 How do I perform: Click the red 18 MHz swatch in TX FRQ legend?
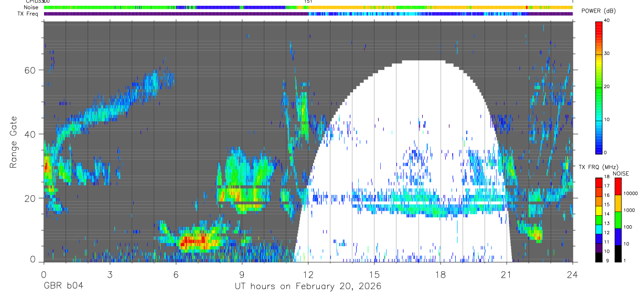pos(599,182)
